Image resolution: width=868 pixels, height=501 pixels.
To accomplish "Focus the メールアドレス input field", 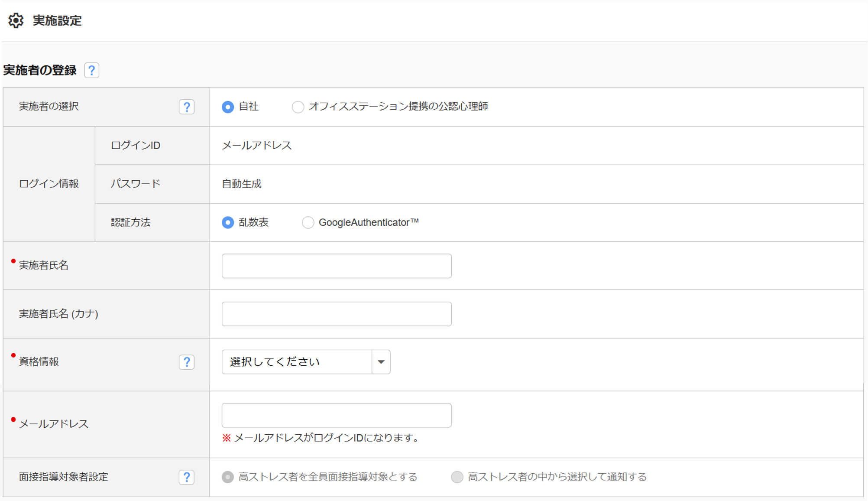I will tap(337, 415).
